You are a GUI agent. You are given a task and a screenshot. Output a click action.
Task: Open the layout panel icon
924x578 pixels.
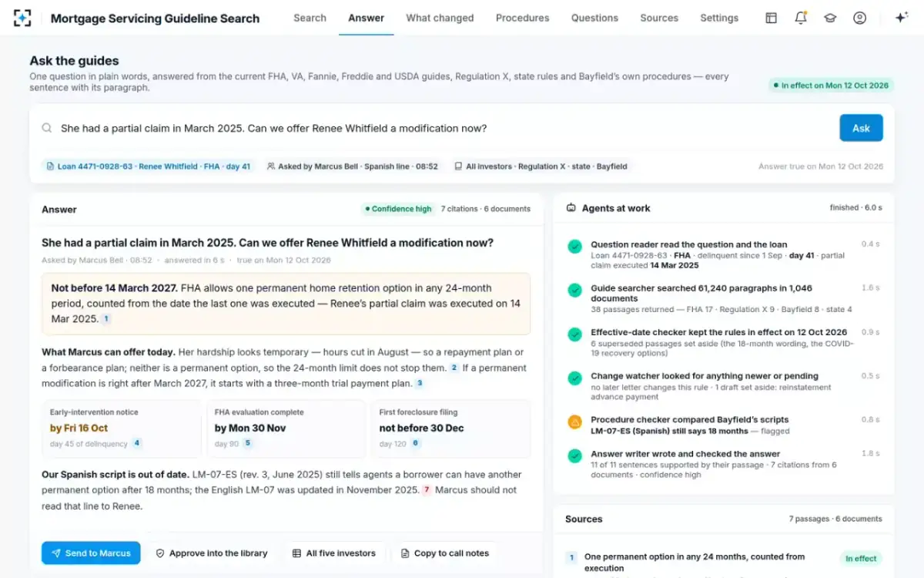coord(771,18)
